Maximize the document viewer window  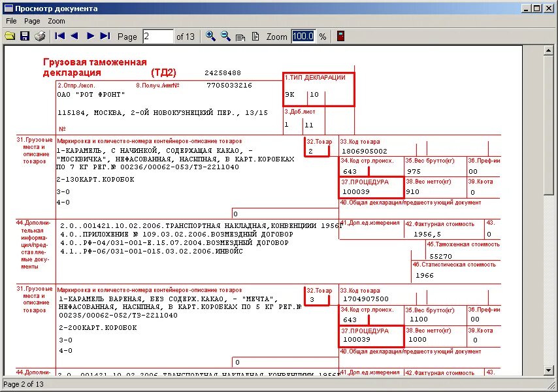click(536, 8)
